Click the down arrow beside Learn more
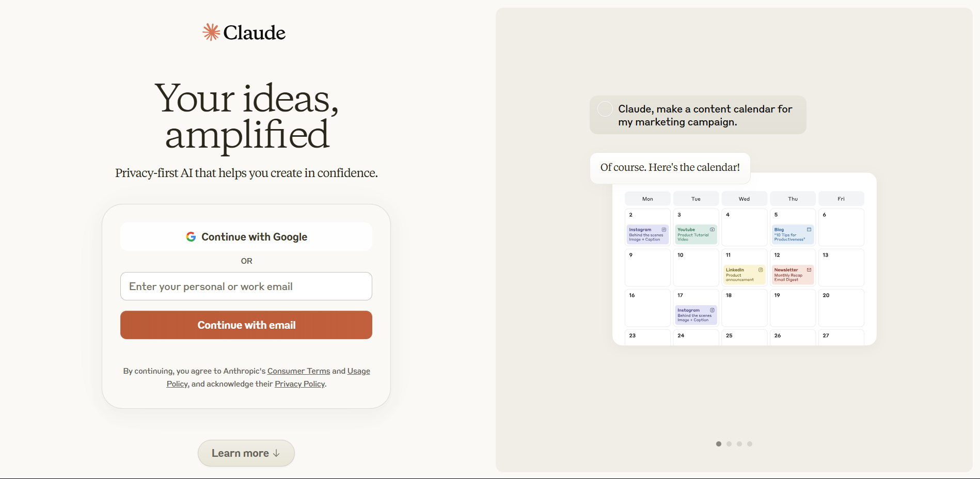 point(276,453)
